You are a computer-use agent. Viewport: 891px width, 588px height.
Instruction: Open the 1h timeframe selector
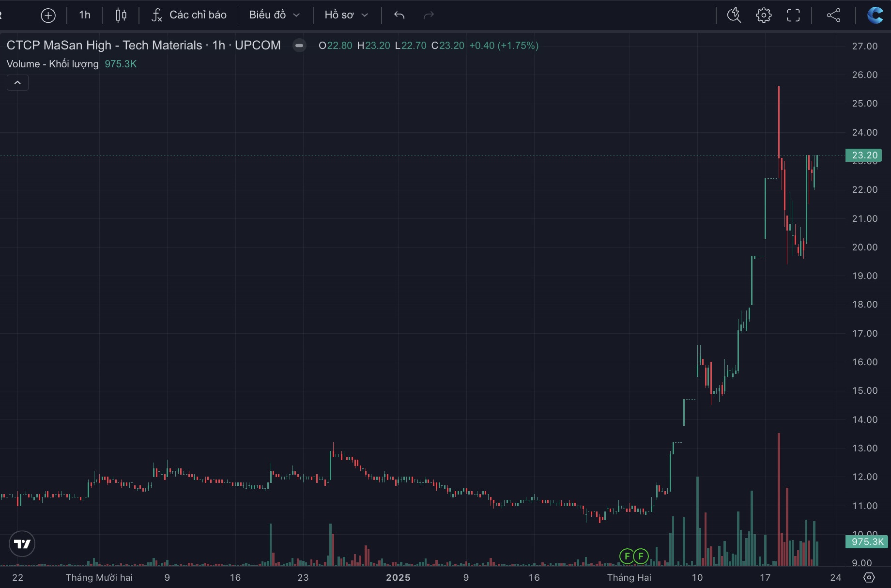(85, 15)
